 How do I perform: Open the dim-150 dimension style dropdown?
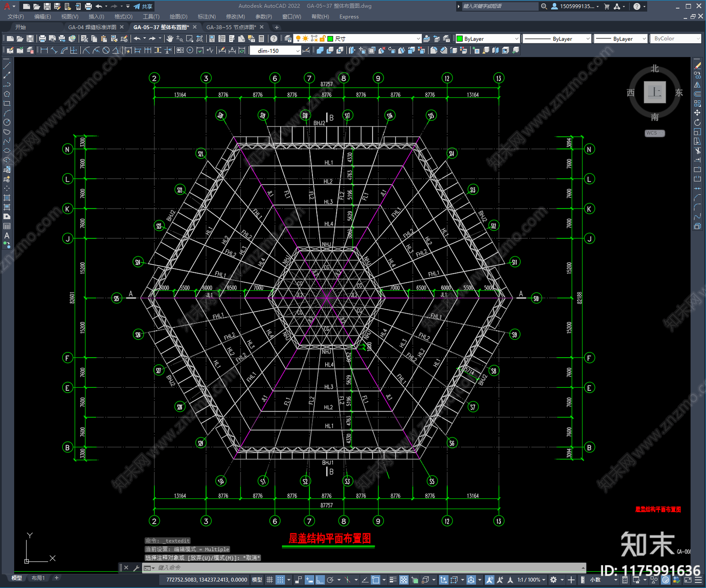[275, 51]
